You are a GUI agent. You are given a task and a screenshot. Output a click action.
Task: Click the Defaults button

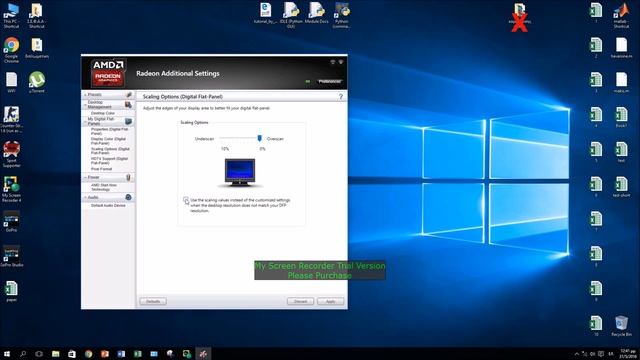coord(153,301)
